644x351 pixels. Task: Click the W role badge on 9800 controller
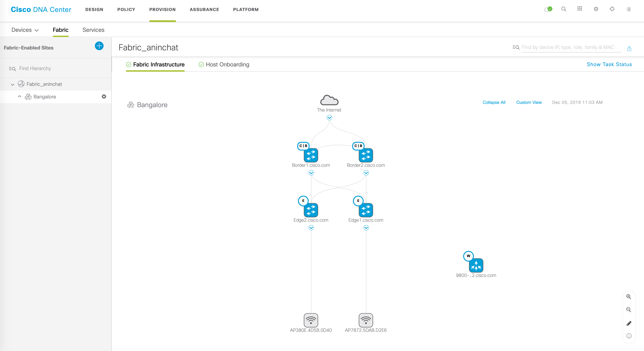(468, 256)
